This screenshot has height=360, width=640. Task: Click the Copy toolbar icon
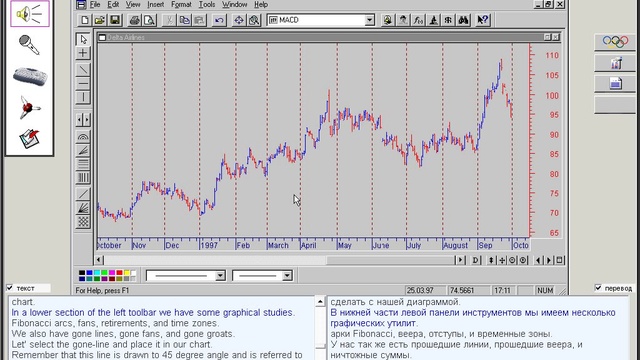point(184,20)
